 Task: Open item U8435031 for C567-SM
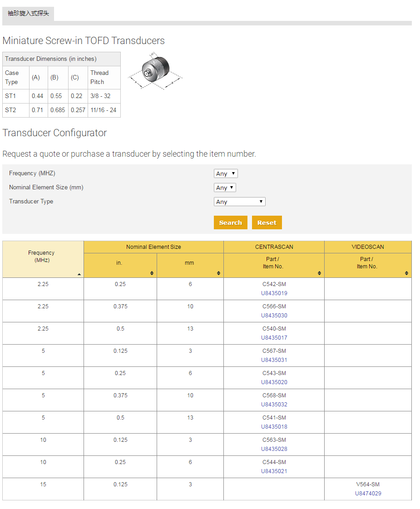pos(274,360)
